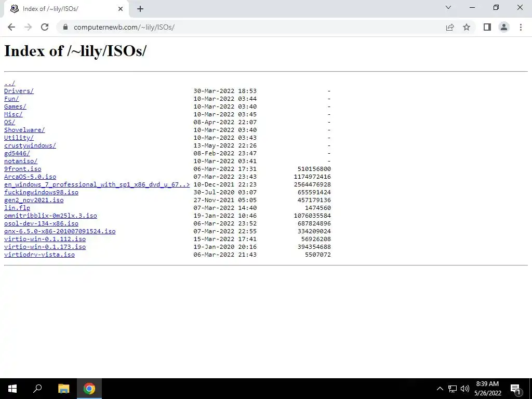Image resolution: width=532 pixels, height=399 pixels.
Task: Click the date 19-Jan-2020 20:16
Action: coord(225,247)
